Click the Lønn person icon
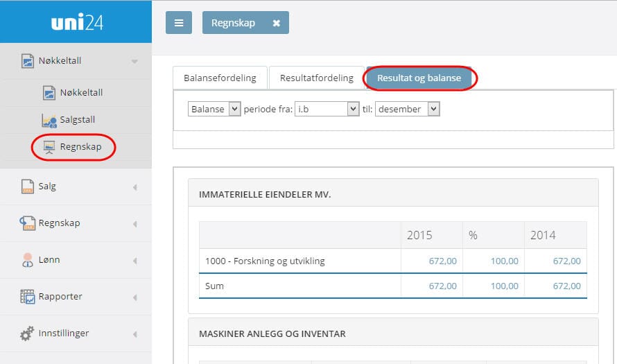 [28, 260]
